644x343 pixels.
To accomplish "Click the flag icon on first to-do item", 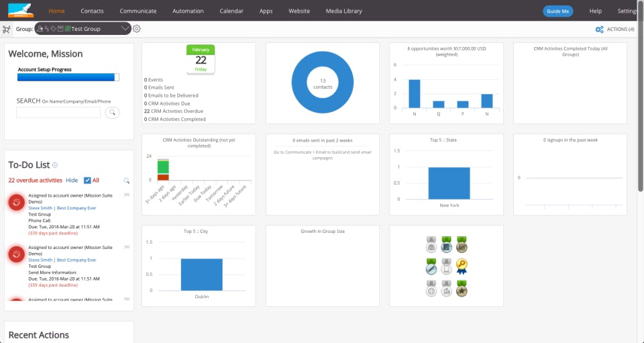I will coord(127,195).
